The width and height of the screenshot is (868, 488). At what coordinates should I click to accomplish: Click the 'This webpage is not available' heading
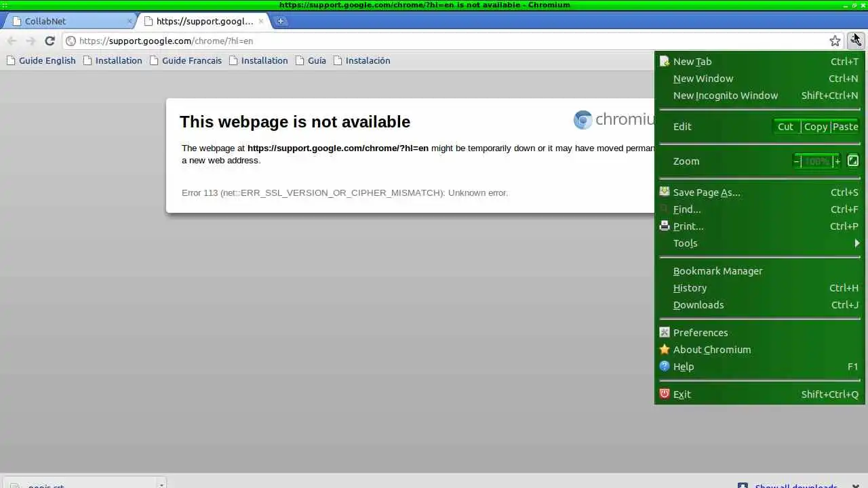(295, 122)
